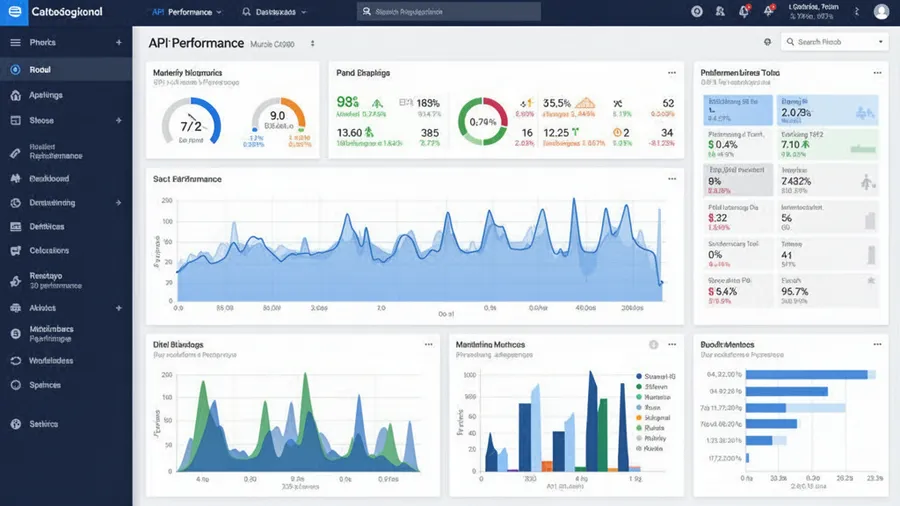This screenshot has height=506, width=900.
Task: Expand Akistes with its plus icon
Action: 119,308
